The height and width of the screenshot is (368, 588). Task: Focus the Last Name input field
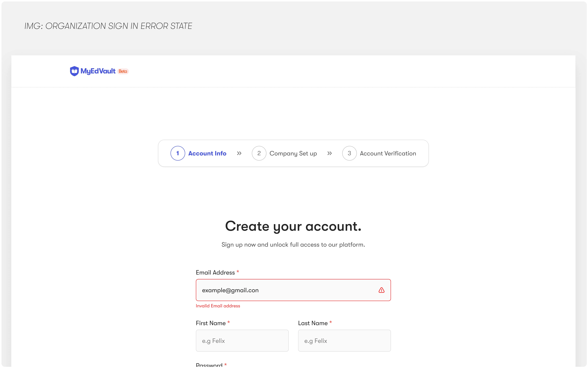pyautogui.click(x=344, y=341)
